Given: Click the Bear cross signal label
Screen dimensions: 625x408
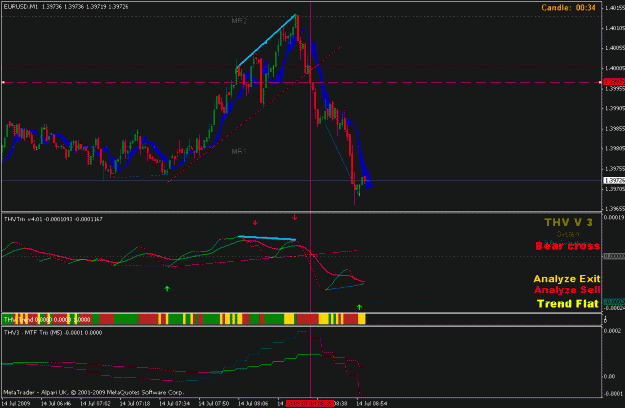Looking at the screenshot, I should click(568, 246).
